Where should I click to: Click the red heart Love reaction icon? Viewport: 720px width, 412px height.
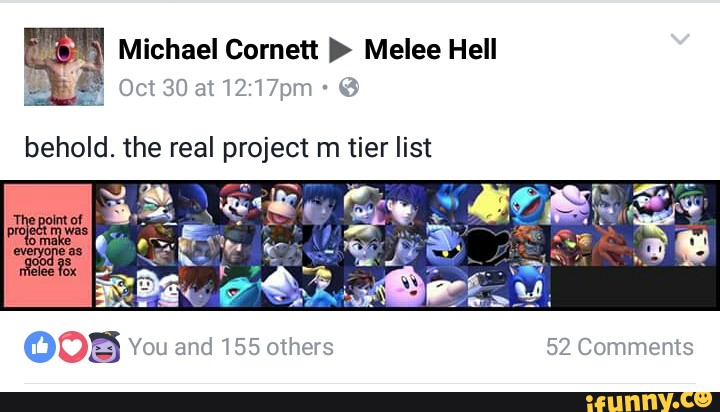73,347
